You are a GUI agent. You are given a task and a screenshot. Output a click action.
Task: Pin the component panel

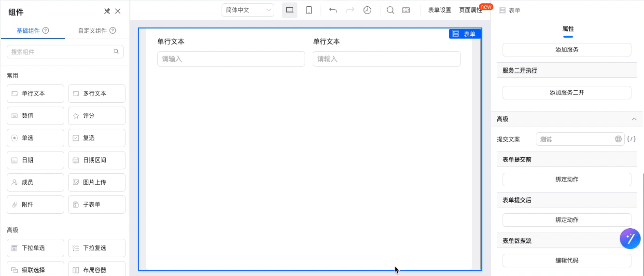coord(107,11)
